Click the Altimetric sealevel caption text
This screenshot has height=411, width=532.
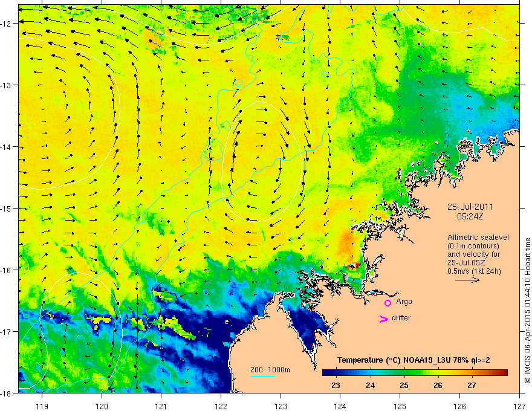click(478, 238)
